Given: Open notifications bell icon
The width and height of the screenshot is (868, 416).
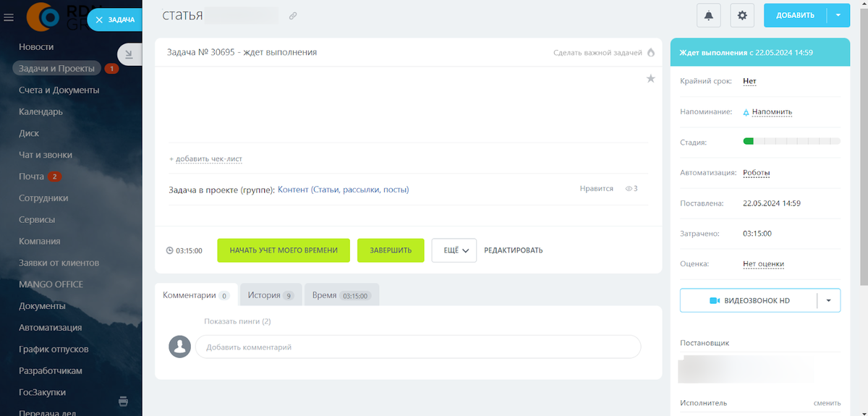Looking at the screenshot, I should (x=709, y=15).
